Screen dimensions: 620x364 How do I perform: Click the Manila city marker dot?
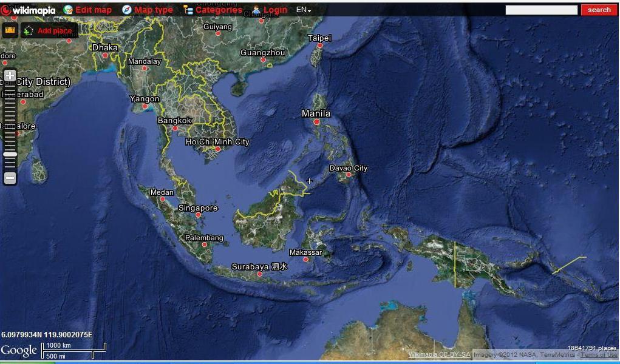(x=316, y=122)
